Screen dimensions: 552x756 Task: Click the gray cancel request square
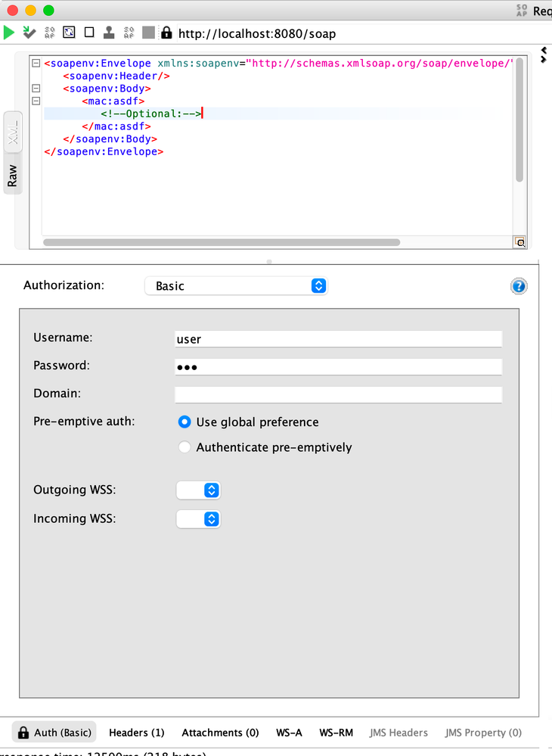coord(148,33)
